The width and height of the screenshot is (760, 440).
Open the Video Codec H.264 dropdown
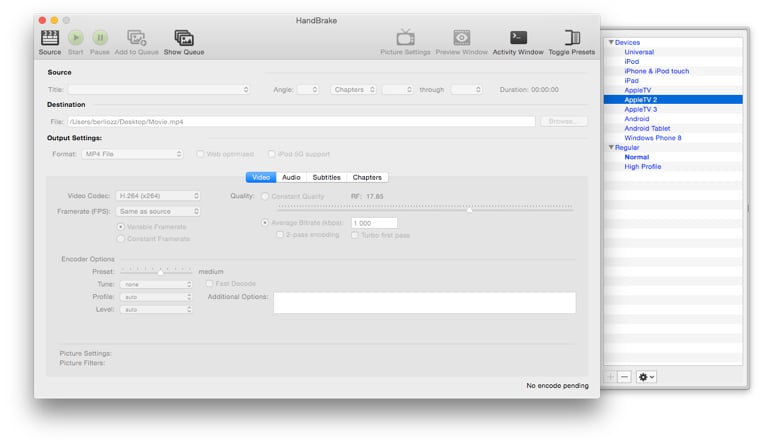click(x=158, y=196)
